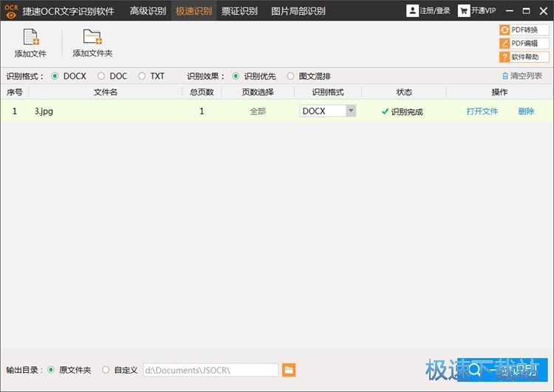Screen dimensions: 554x392
Task: Expand the DOCX format dropdown for 3.jpg
Action: [351, 111]
